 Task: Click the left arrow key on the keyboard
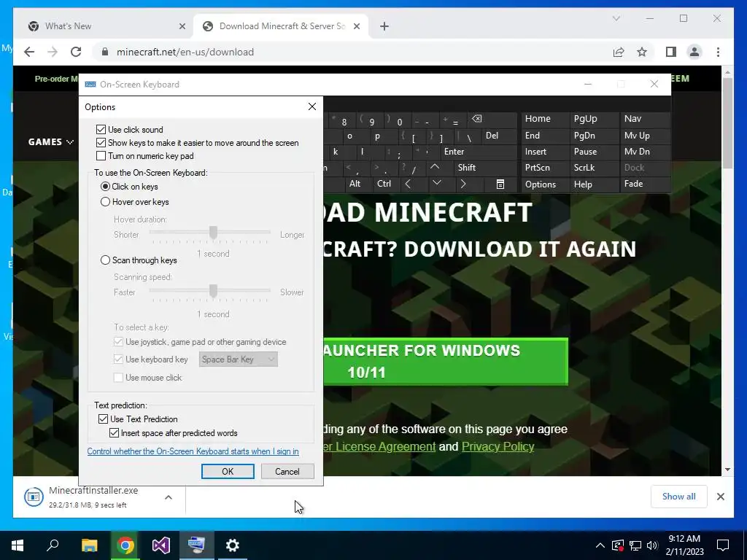(408, 184)
